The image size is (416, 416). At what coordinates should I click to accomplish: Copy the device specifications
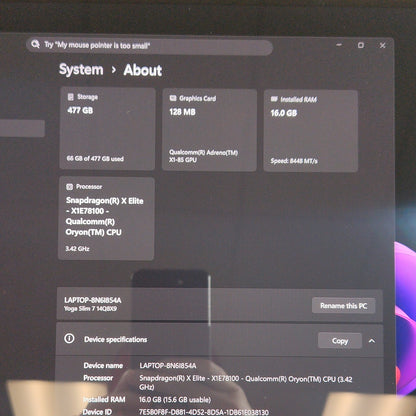(340, 341)
